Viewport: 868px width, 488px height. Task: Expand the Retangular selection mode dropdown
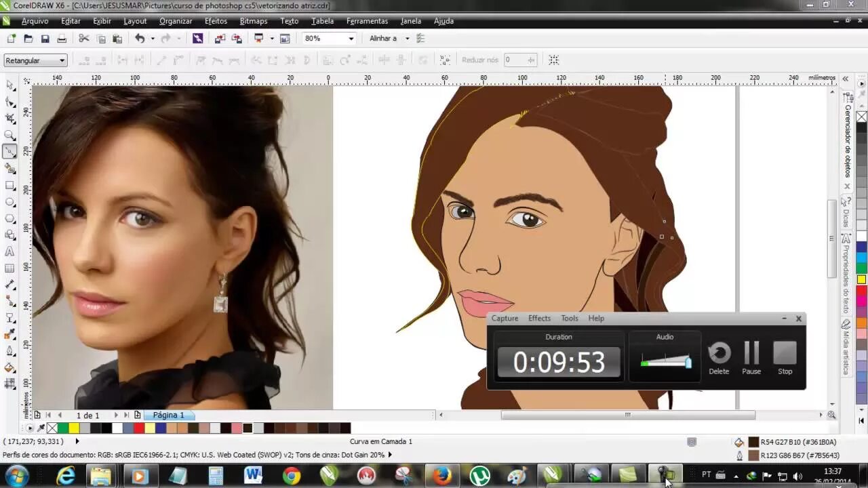click(x=62, y=60)
